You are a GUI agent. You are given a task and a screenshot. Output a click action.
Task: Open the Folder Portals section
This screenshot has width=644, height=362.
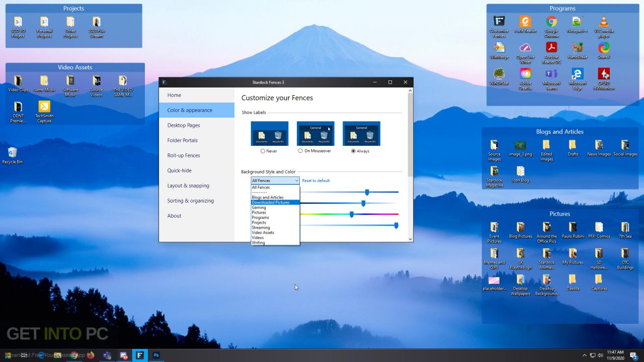[x=197, y=140]
